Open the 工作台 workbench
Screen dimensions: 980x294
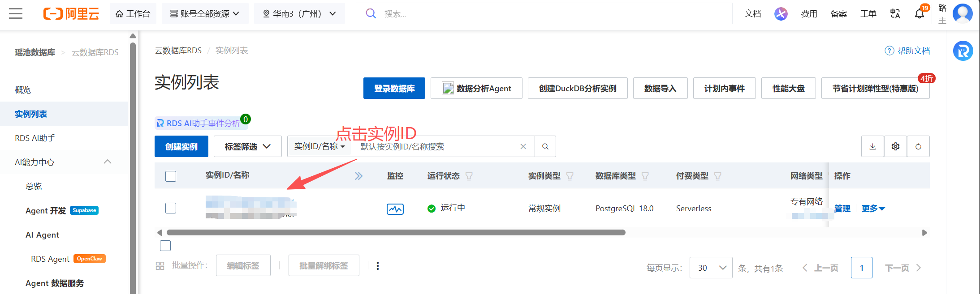[x=133, y=14]
